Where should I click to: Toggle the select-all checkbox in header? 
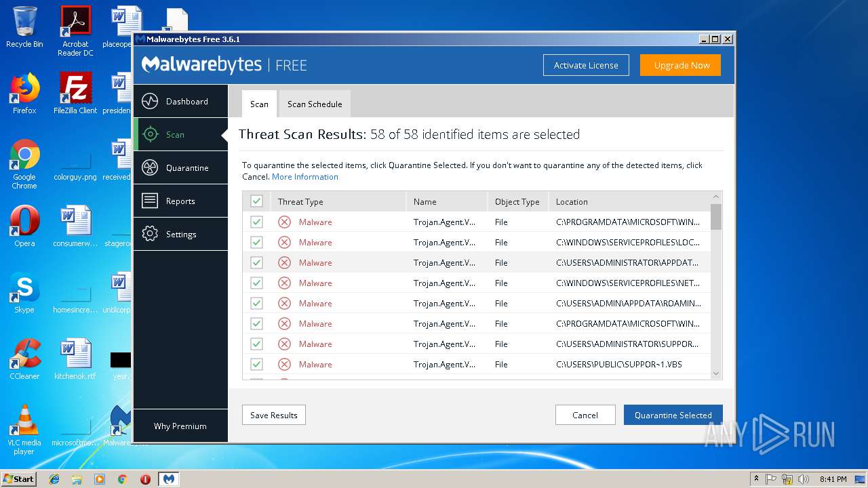click(256, 201)
